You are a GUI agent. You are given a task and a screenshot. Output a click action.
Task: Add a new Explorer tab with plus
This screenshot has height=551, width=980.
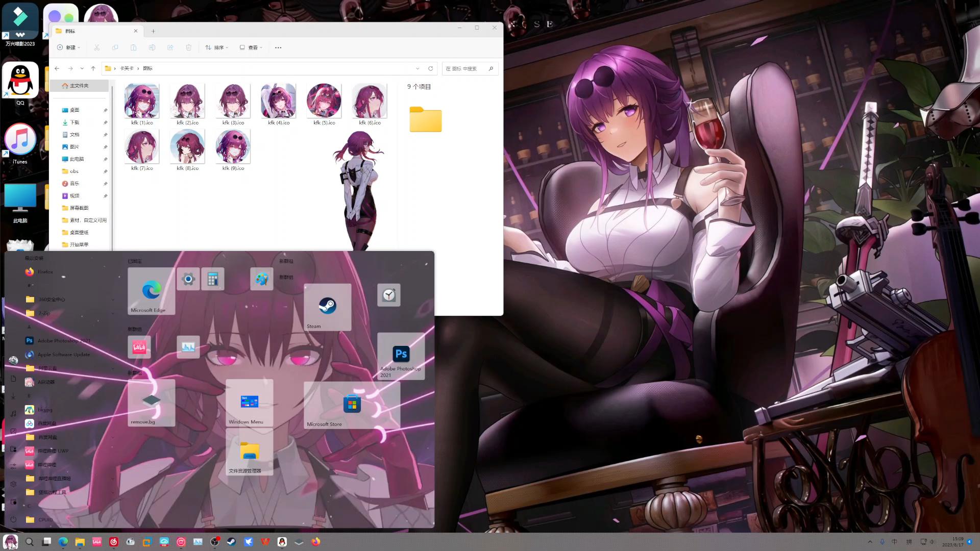153,31
